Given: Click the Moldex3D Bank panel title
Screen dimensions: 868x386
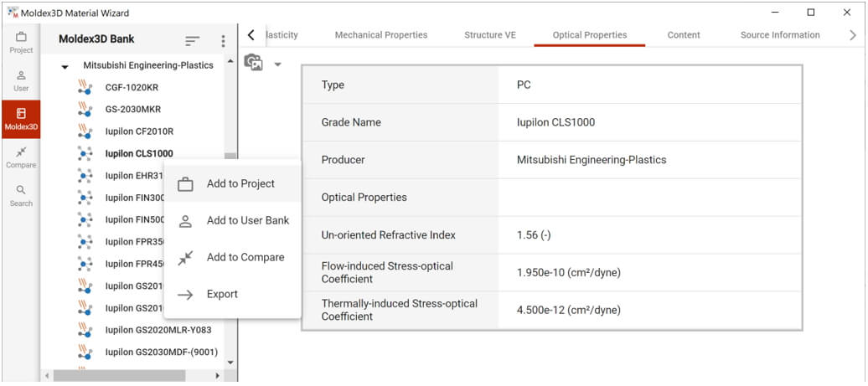Looking at the screenshot, I should click(96, 39).
